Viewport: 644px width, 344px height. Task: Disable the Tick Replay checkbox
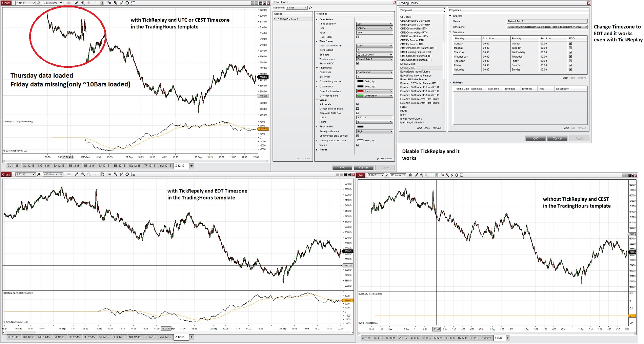click(x=357, y=37)
